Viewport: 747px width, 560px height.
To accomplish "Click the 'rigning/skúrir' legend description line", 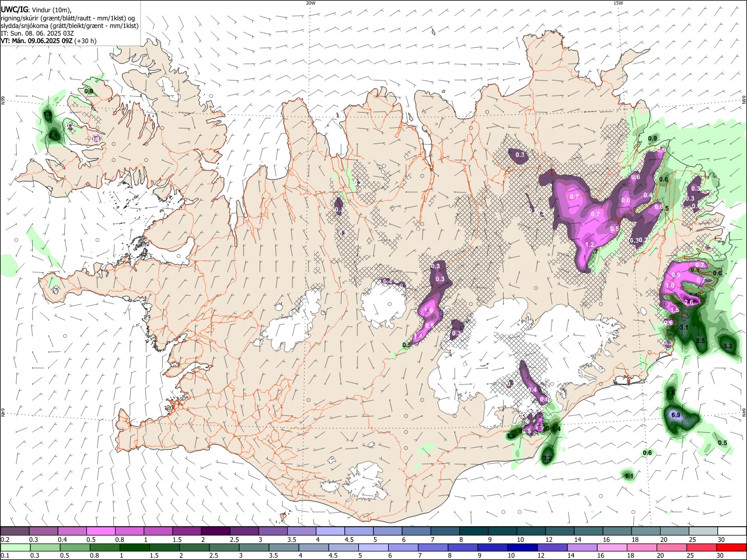I will (68, 18).
